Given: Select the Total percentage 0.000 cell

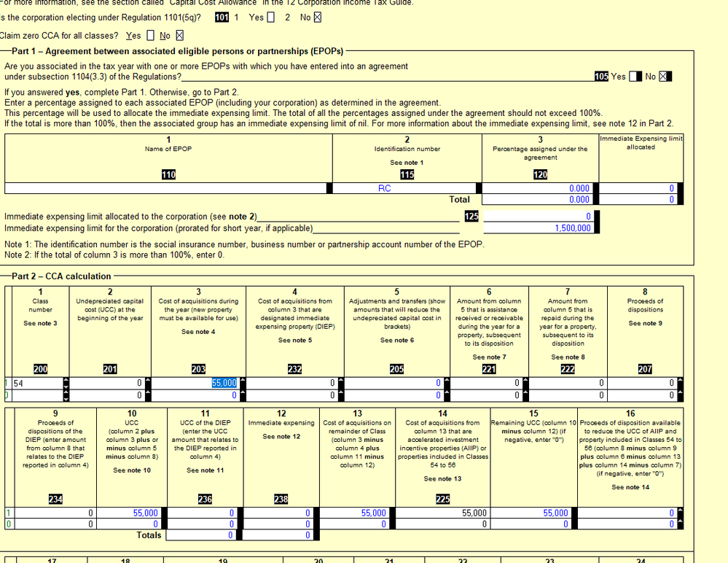Looking at the screenshot, I should [x=537, y=199].
